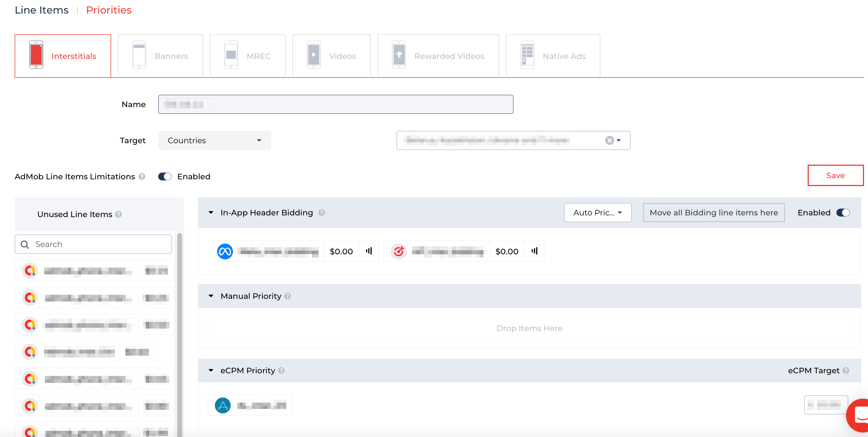
Task: Collapse the Manual Priority section
Action: [211, 296]
